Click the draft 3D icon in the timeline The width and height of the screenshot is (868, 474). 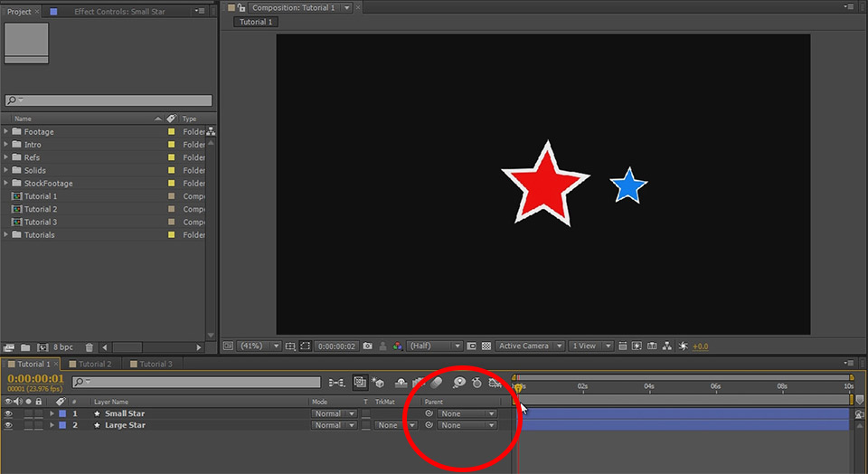point(378,383)
